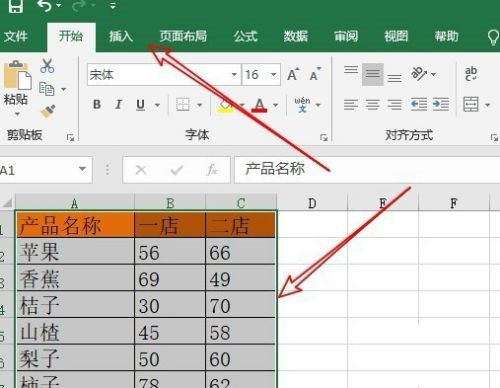
Task: Open the underline style dropdown arrow
Action: point(157,105)
